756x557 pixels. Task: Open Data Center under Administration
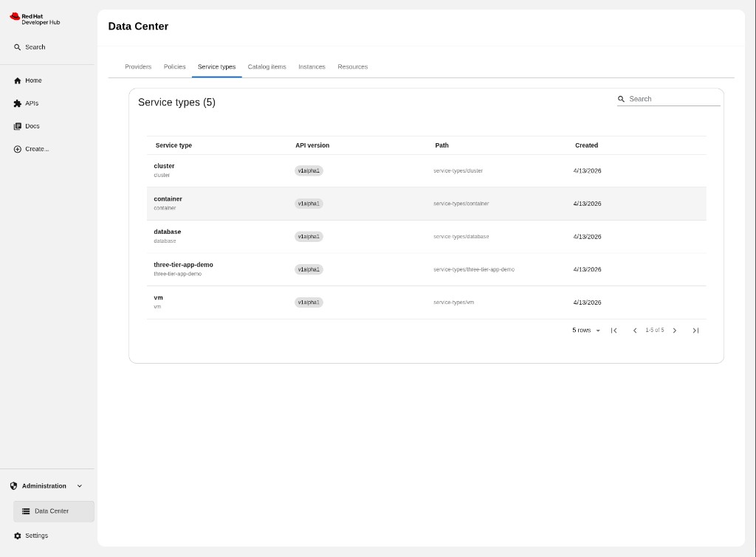tap(53, 511)
